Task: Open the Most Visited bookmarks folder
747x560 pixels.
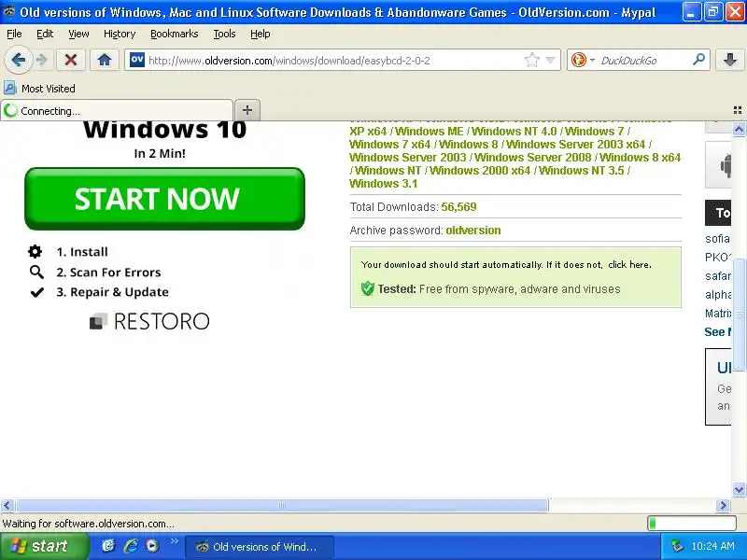Action: (39, 88)
